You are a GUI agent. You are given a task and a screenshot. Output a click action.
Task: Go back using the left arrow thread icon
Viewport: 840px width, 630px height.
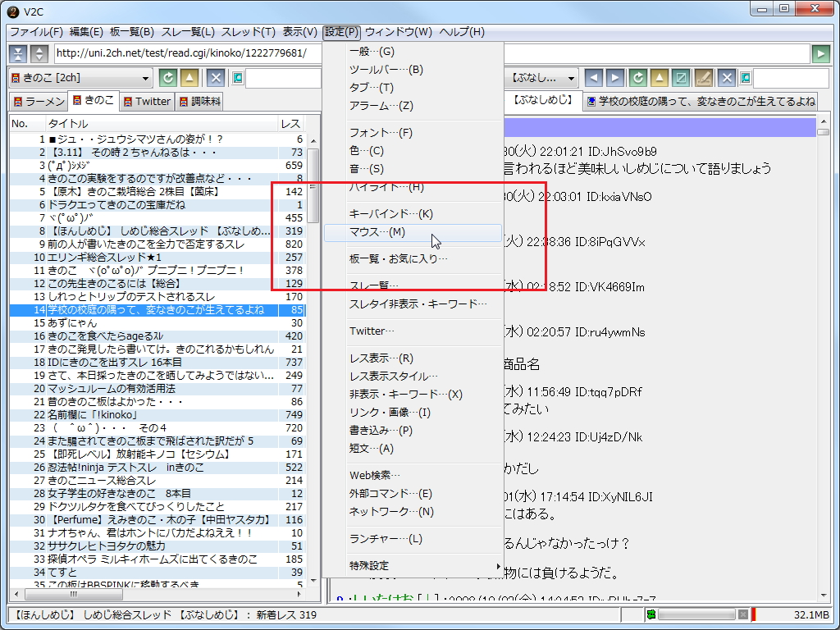pos(594,77)
